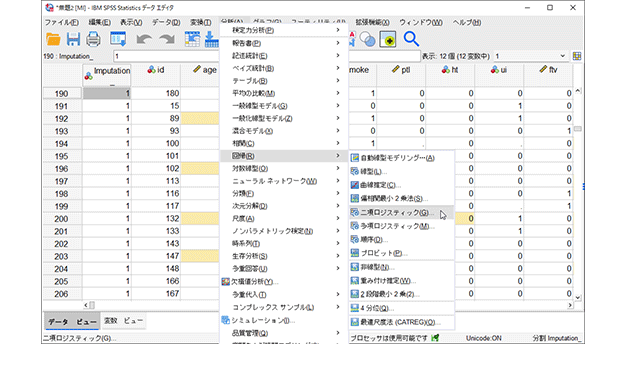Click the Imputation_ column header
Image resolution: width=630 pixels, height=380 pixels.
(107, 75)
